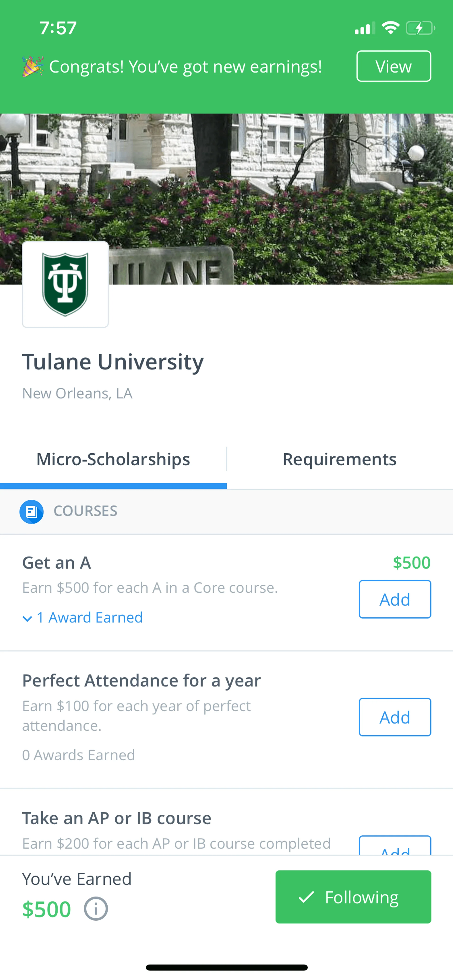Tap the Courses section icon
This screenshot has width=453, height=980.
pyautogui.click(x=31, y=511)
